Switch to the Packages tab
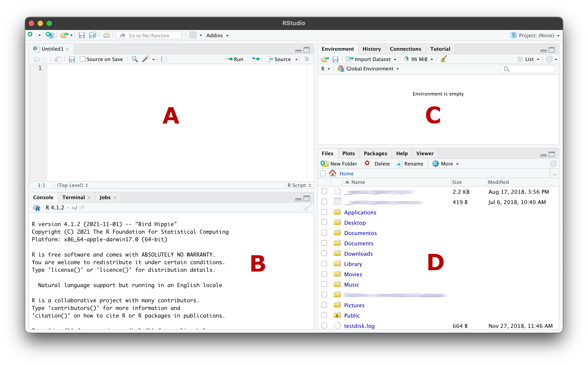 click(x=375, y=153)
